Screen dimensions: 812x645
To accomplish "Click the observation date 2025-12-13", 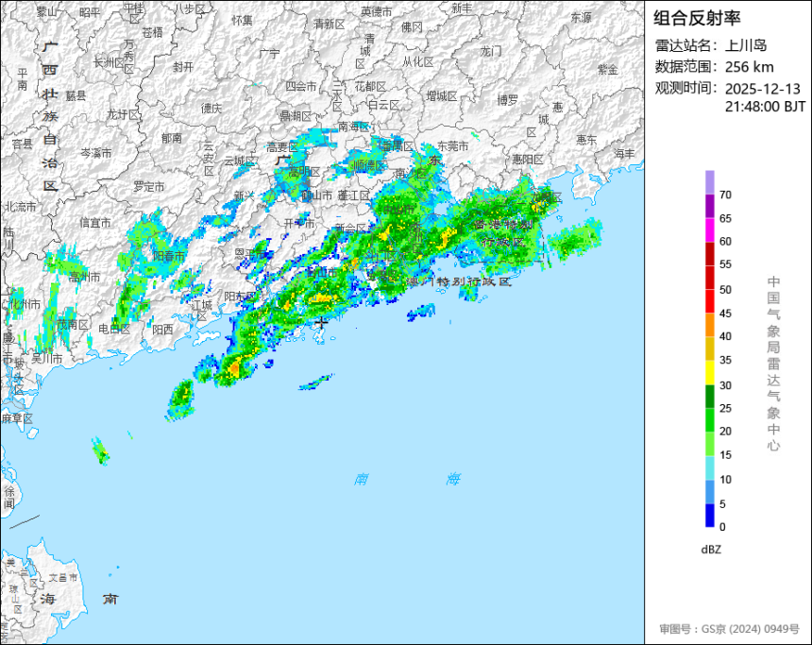I will click(762, 89).
